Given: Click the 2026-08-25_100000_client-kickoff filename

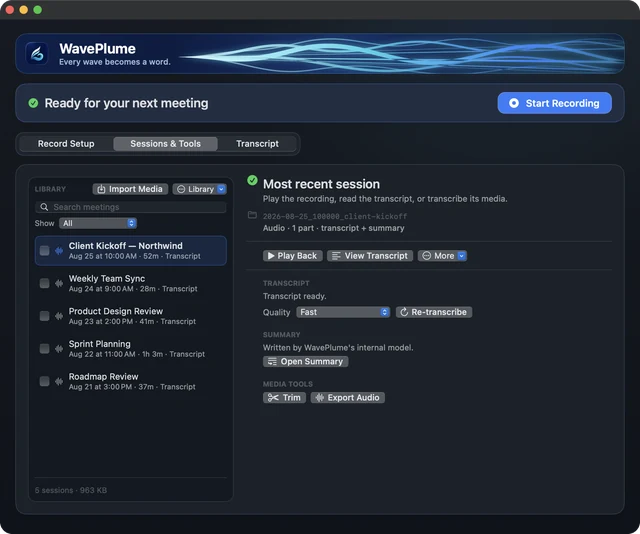Looking at the screenshot, I should point(335,216).
